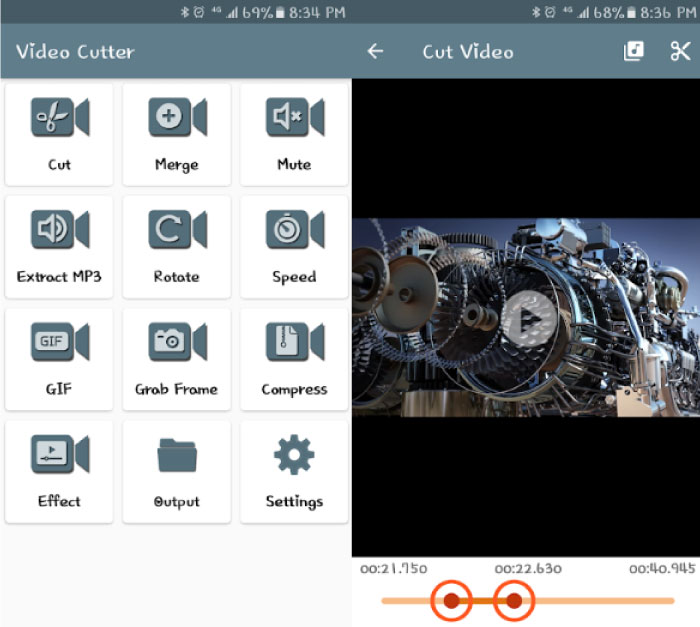Tap the end time 00:22.630
This screenshot has width=700, height=627.
pyautogui.click(x=528, y=568)
